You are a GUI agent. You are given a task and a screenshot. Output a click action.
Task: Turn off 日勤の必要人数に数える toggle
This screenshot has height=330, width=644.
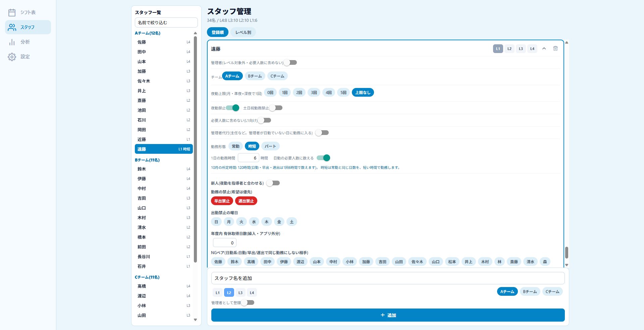click(323, 158)
